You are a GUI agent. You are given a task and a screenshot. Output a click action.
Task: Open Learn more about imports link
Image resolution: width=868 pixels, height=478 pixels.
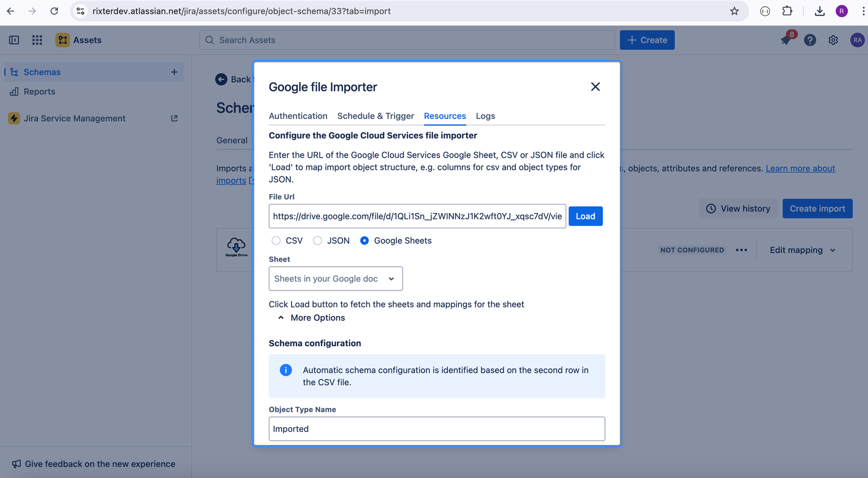[800, 168]
